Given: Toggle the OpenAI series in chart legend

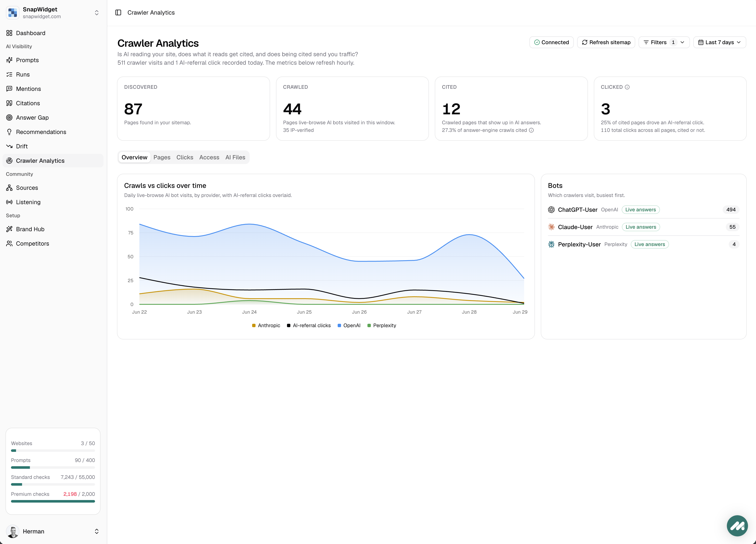Looking at the screenshot, I should [349, 325].
